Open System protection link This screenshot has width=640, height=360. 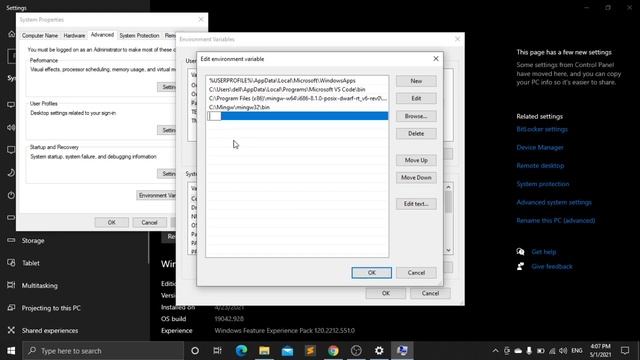tap(542, 184)
